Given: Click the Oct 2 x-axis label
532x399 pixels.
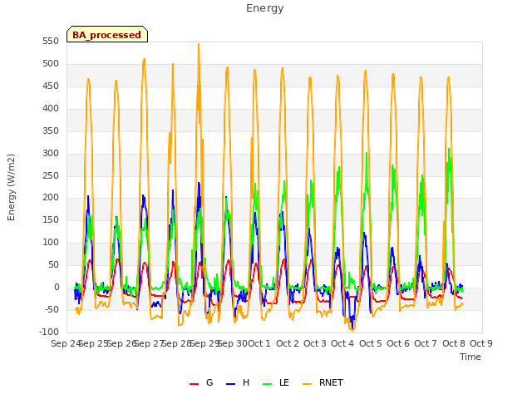Looking at the screenshot, I should click(x=288, y=343).
